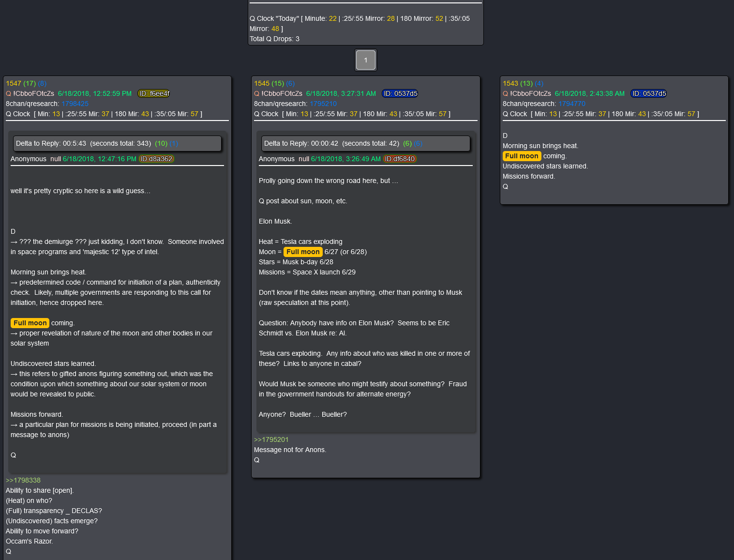Click Full moon highlight in post 1547 quote
The width and height of the screenshot is (734, 560).
tap(30, 323)
